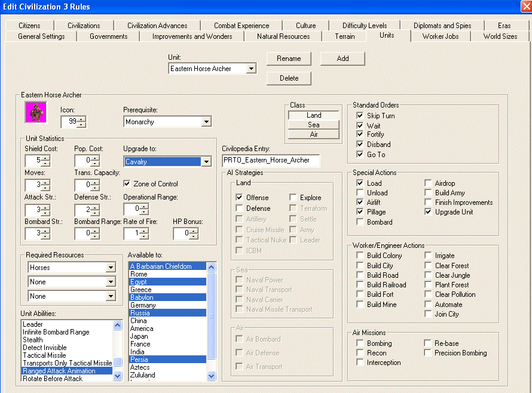Click the Rename unit button
This screenshot has height=393, width=532.
pos(289,59)
